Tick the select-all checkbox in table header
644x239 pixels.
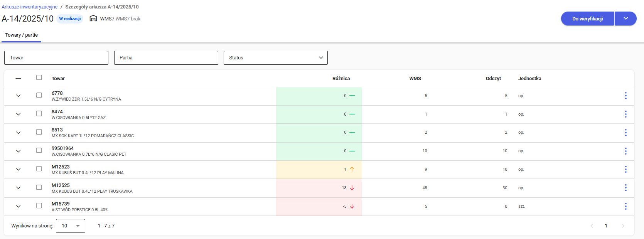click(39, 77)
